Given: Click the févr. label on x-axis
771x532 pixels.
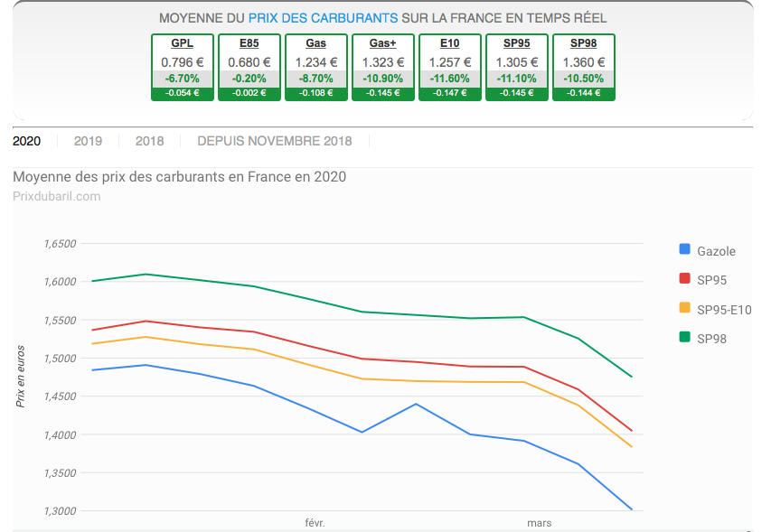Looking at the screenshot, I should click(315, 523).
